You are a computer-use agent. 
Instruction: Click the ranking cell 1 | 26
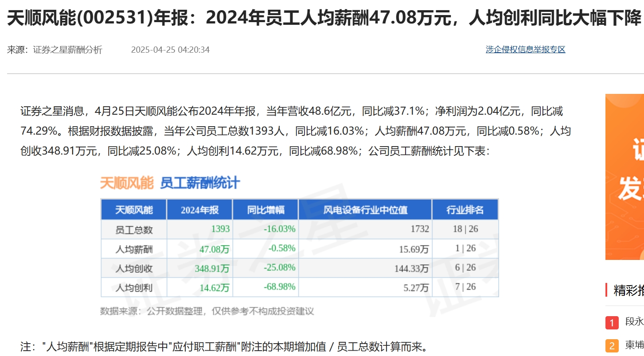465,248
